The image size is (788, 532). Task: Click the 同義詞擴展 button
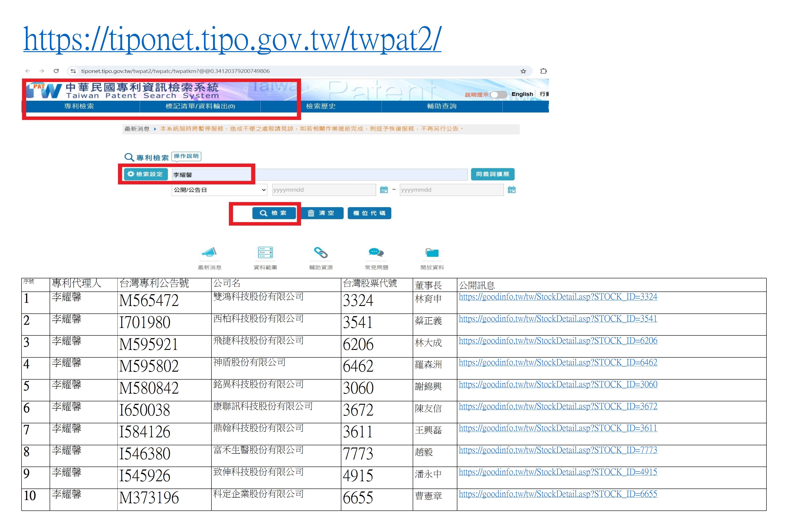tap(493, 174)
